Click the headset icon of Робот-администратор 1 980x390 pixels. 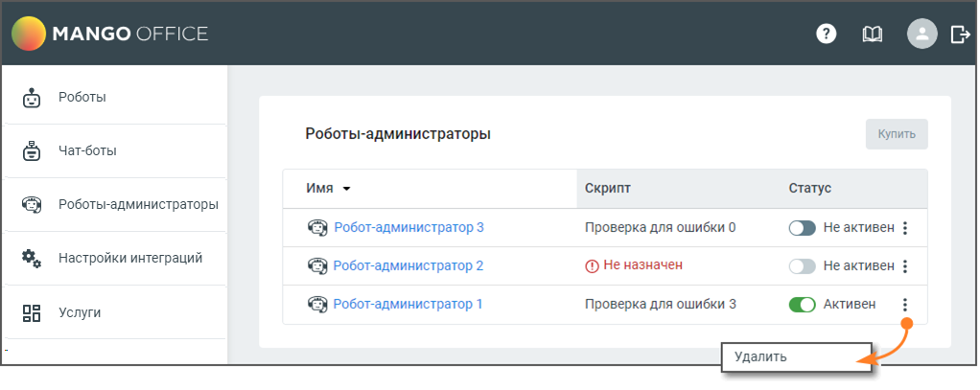pyautogui.click(x=317, y=305)
